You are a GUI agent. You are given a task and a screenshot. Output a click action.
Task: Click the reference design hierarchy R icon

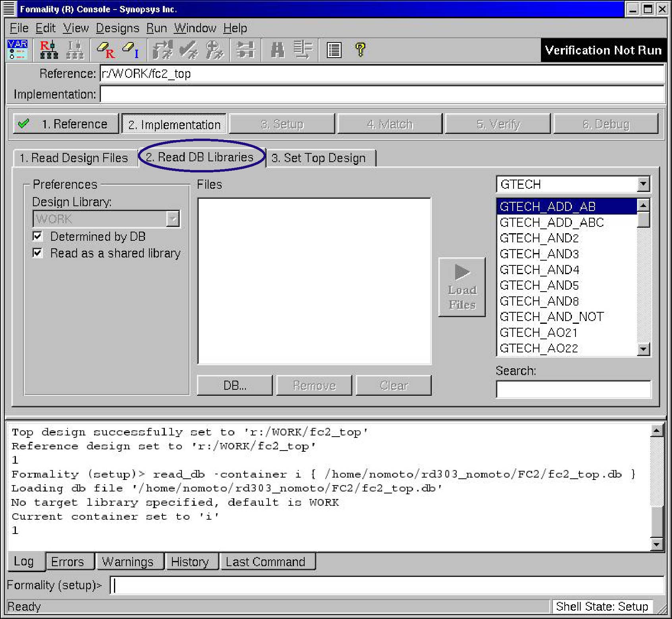point(49,50)
